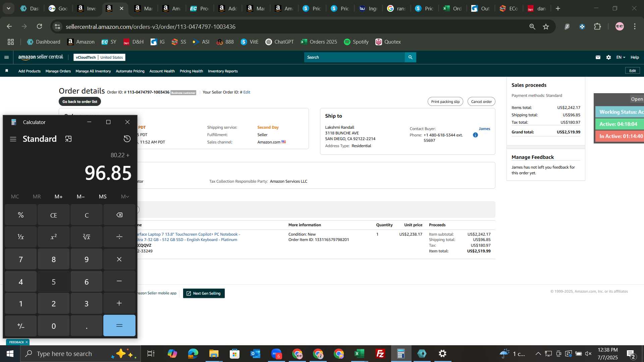This screenshot has height=362, width=644.
Task: Click Go back to order list
Action: 80,102
